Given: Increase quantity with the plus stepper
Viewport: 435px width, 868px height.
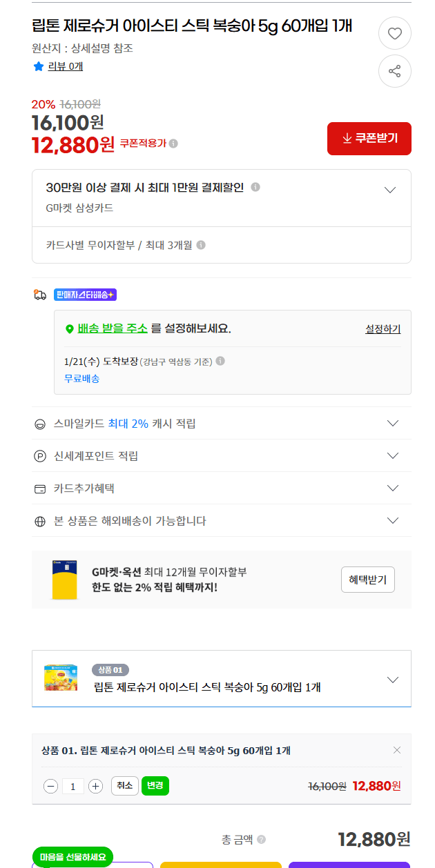Looking at the screenshot, I should coord(96,786).
